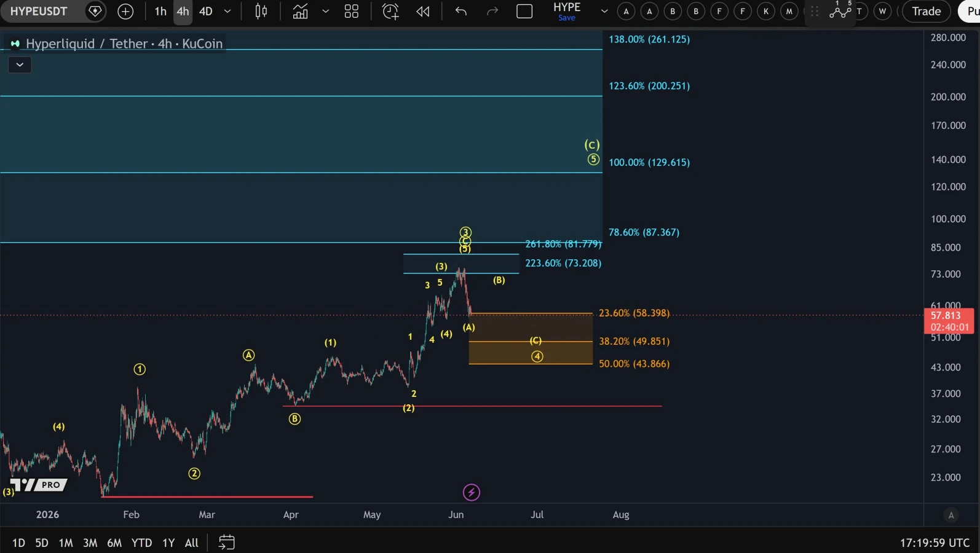Click the M quick-access tool button
The image size is (980, 553).
pyautogui.click(x=789, y=11)
